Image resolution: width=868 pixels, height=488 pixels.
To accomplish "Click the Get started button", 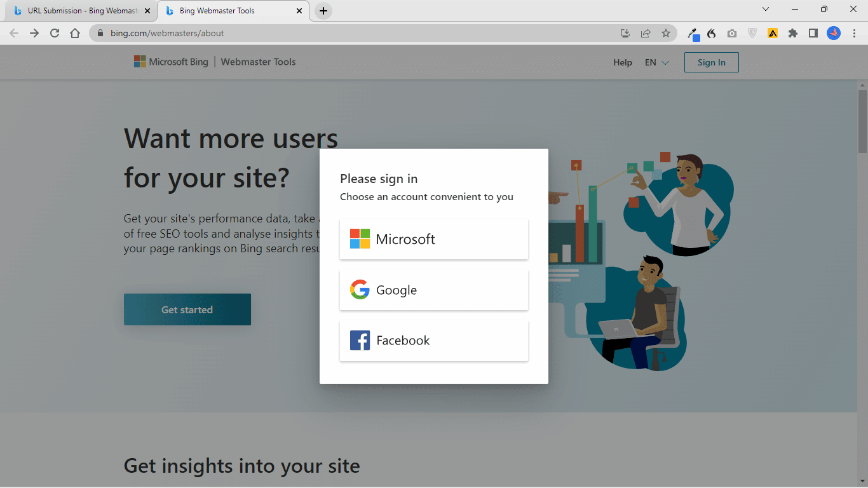I will [x=187, y=309].
